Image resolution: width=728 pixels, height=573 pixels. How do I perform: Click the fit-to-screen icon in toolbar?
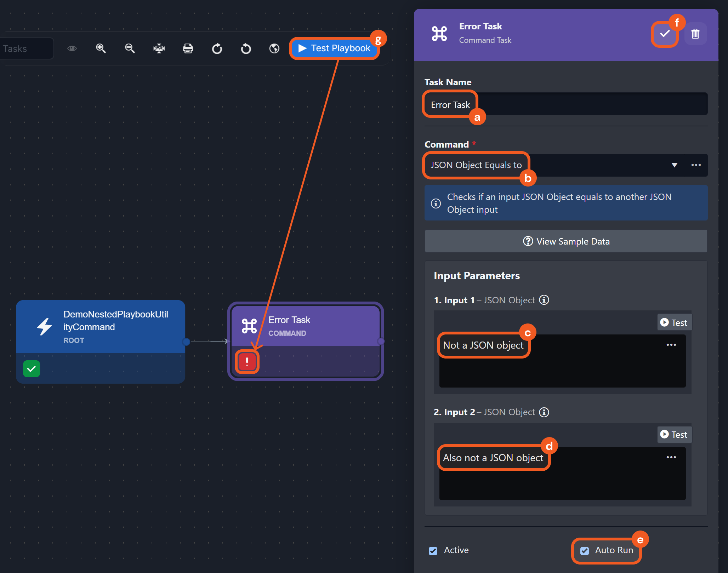click(159, 48)
